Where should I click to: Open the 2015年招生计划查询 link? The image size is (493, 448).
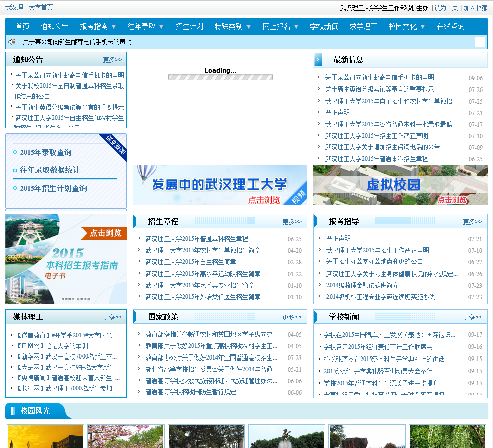(53, 188)
